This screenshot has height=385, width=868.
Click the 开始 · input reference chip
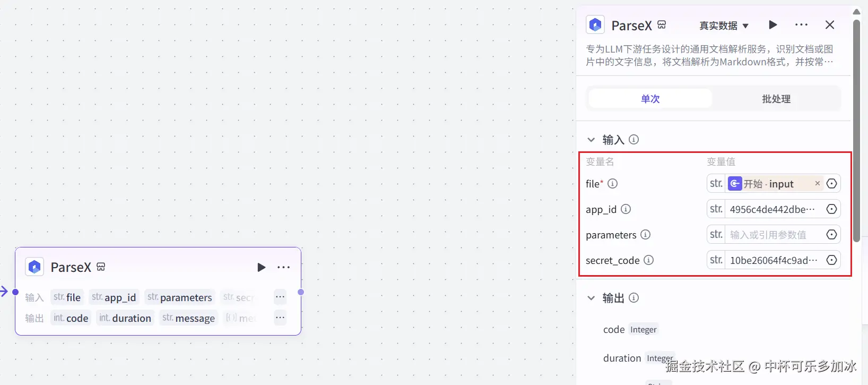coord(775,184)
